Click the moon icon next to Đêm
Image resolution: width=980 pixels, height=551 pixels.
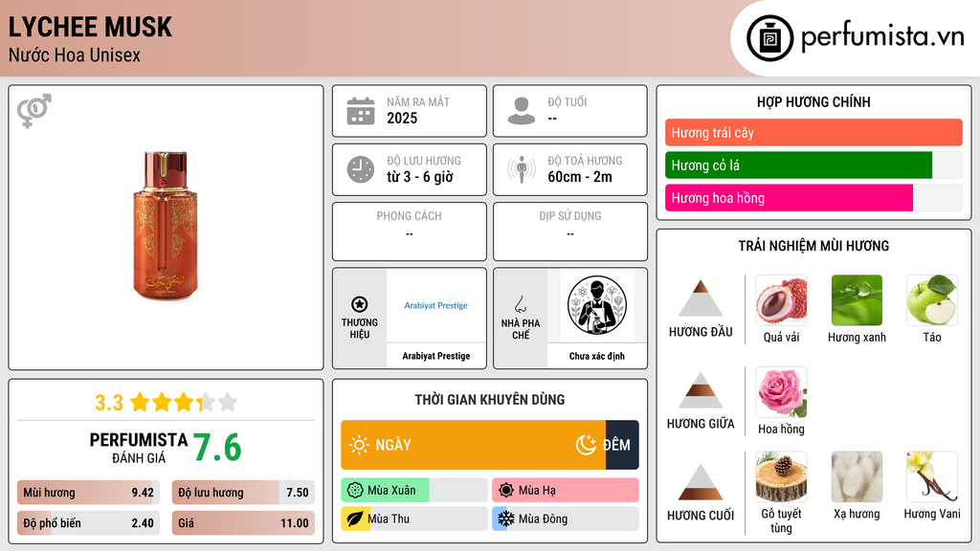point(587,445)
